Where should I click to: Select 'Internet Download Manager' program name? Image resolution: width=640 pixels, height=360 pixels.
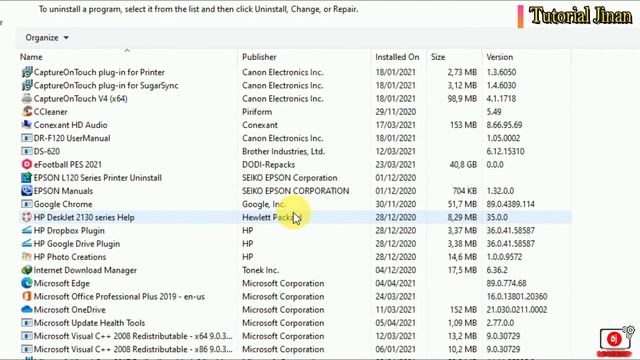point(85,270)
